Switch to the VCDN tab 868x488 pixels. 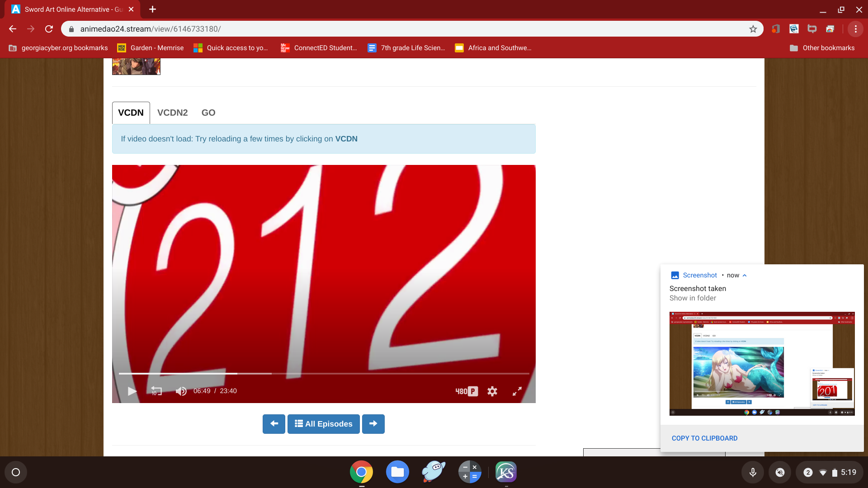click(x=131, y=113)
